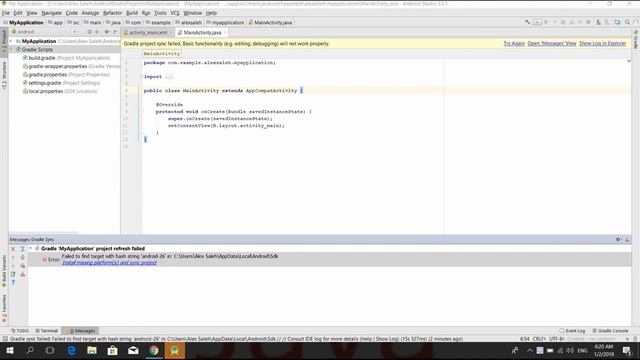Click the Windows Start button

point(10,351)
